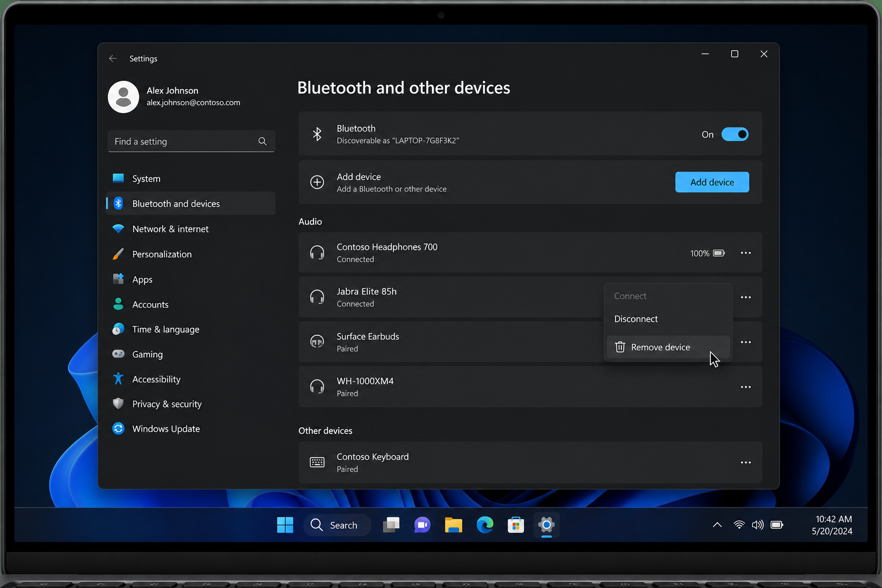Click the Privacy & security shield icon

point(118,404)
